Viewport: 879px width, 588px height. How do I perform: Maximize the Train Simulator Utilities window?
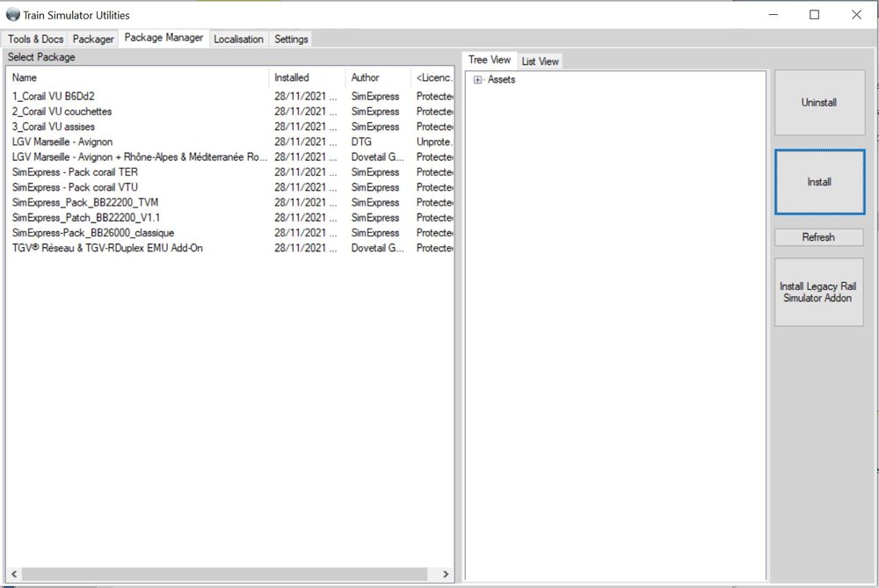(x=815, y=15)
